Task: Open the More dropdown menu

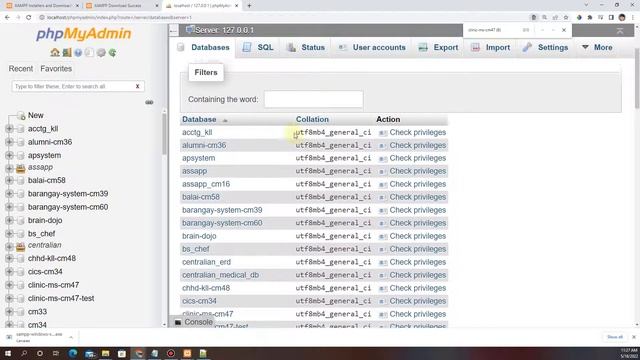Action: 597,47
